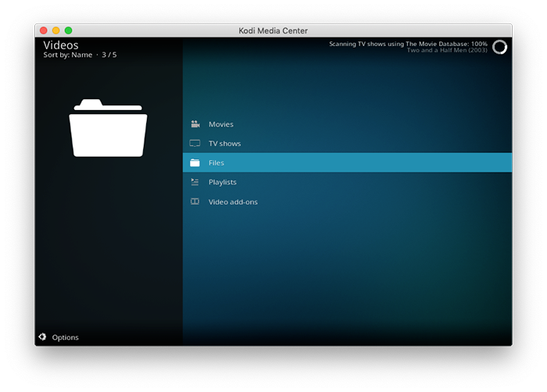Go to the Playlists entry
Screen dimensions: 547x392
[x=222, y=182]
